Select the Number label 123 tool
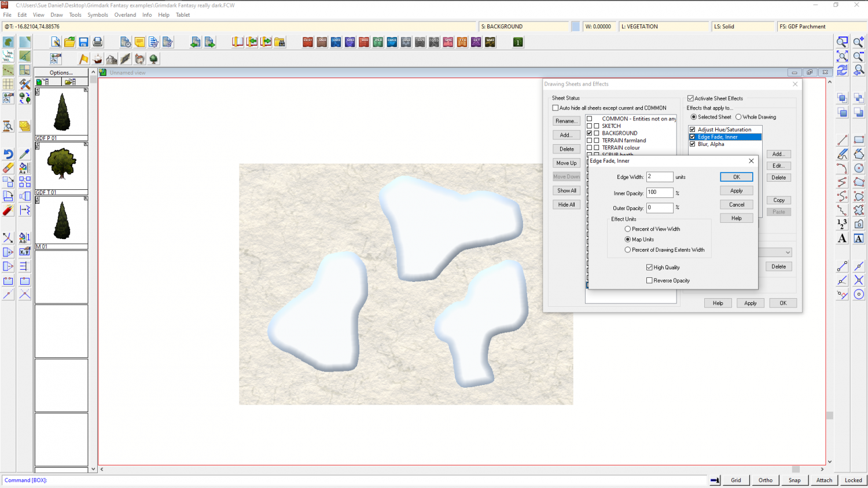This screenshot has height=488, width=868. (843, 224)
